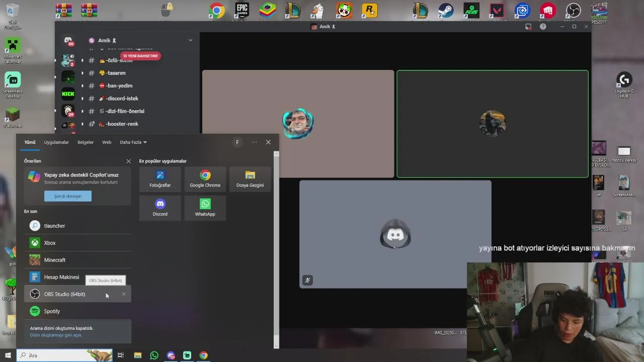Click 13 YENİ BAHSETME mentions pill

140,56
